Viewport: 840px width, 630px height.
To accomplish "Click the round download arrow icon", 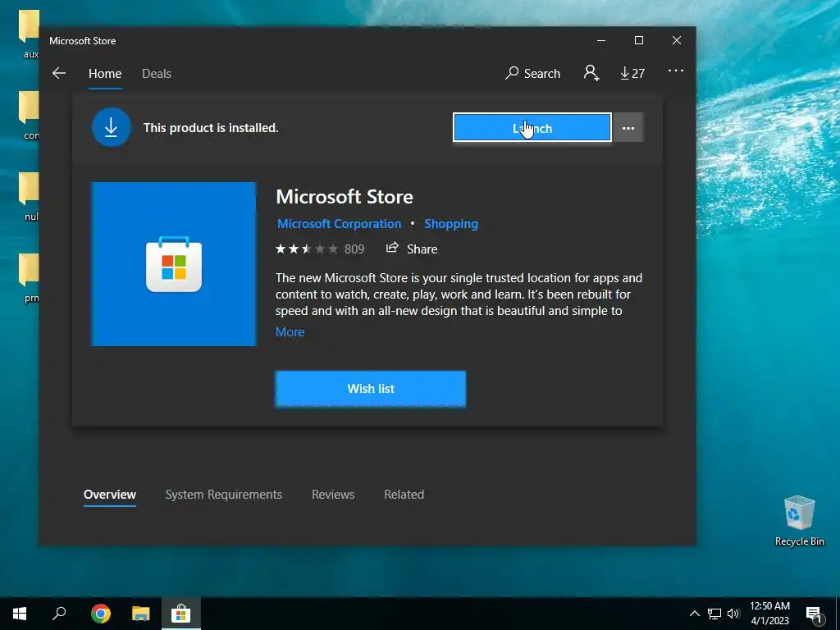I will (x=111, y=127).
